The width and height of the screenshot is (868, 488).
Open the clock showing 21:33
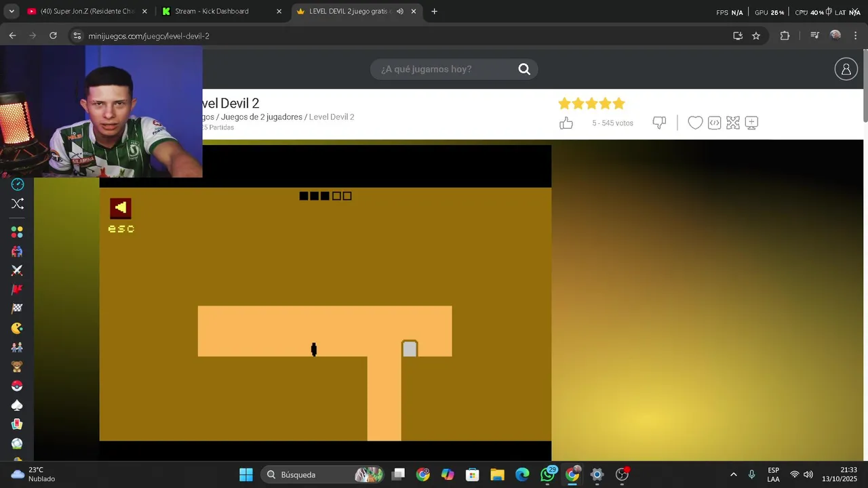point(840,474)
